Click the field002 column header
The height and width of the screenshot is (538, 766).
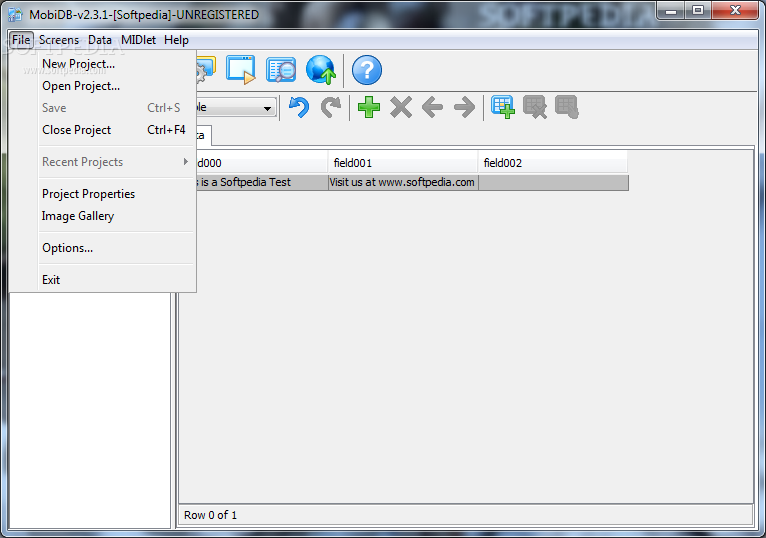tap(553, 163)
